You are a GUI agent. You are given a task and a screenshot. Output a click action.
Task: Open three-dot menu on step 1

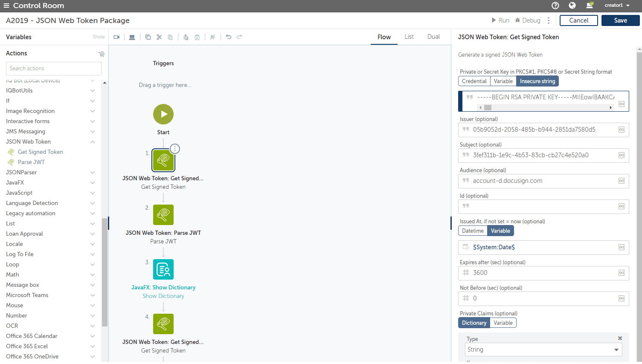[x=175, y=149]
